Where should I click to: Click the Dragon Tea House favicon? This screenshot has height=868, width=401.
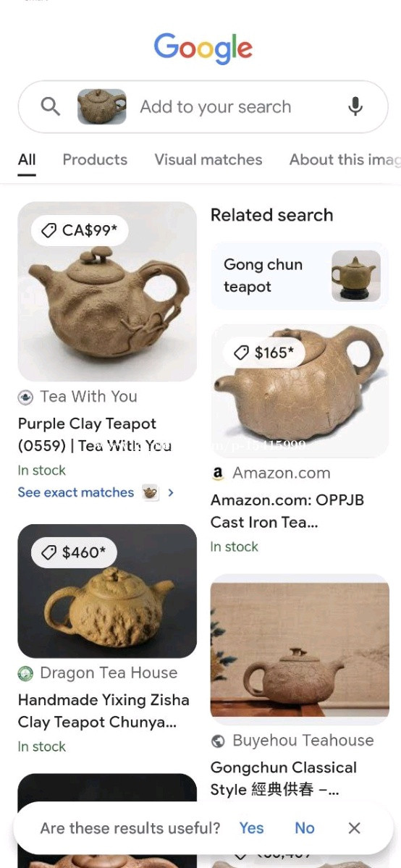[25, 673]
